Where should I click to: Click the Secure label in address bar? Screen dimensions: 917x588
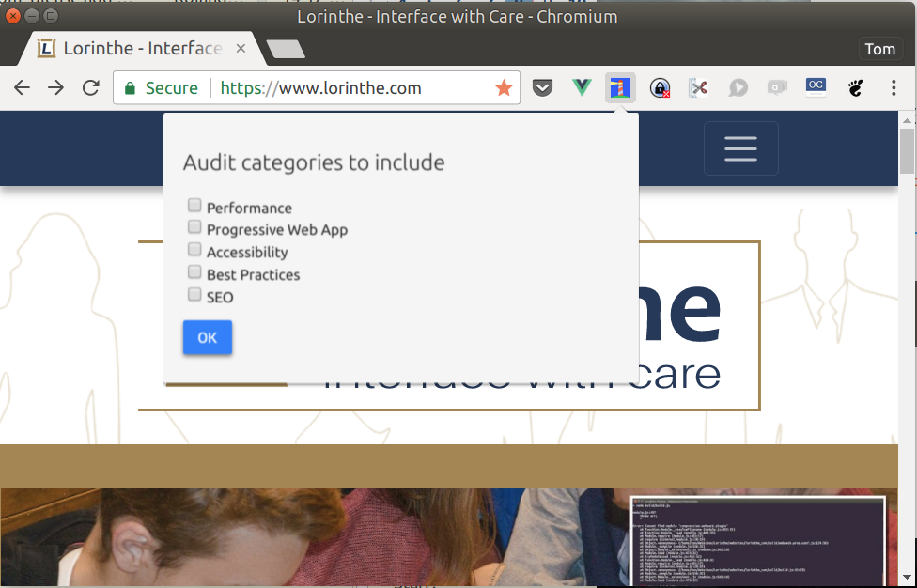[171, 88]
